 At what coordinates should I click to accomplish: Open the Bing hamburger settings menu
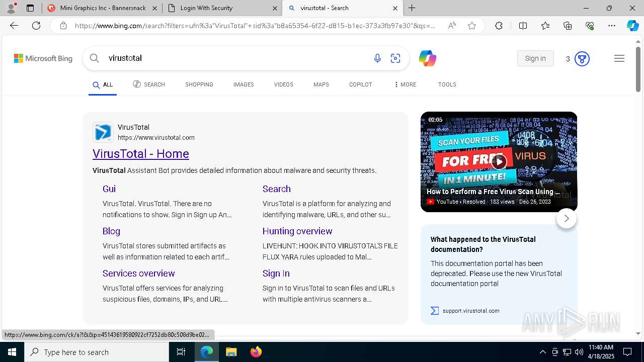click(x=619, y=58)
